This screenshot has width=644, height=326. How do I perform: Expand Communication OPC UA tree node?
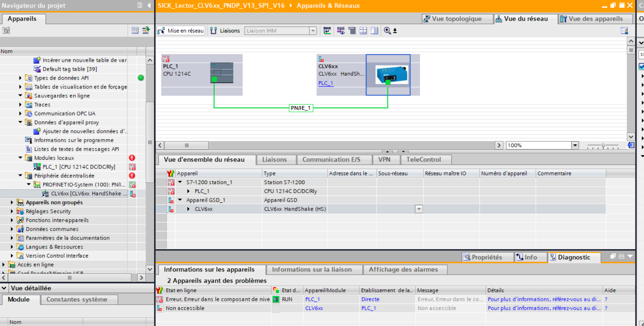[x=20, y=113]
